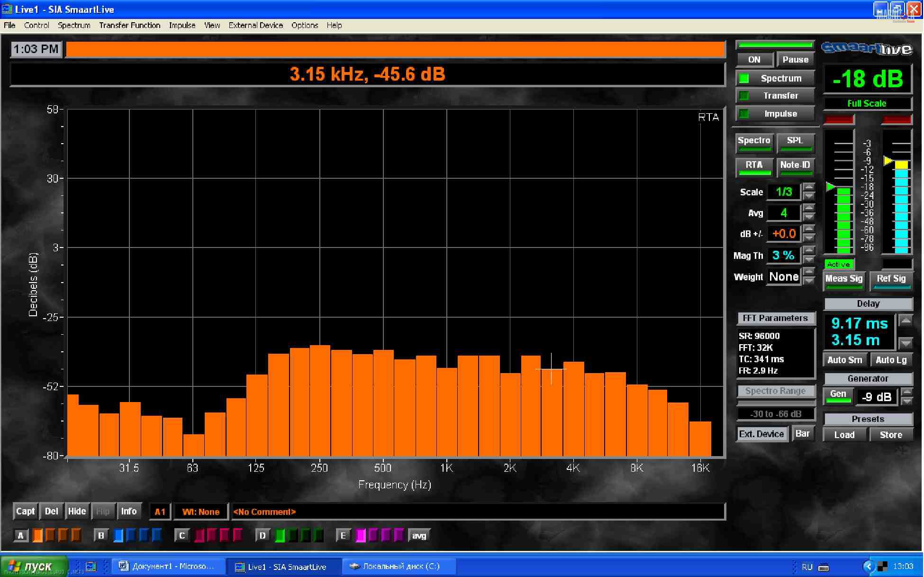Toggle the analyzer ON button

click(x=754, y=60)
